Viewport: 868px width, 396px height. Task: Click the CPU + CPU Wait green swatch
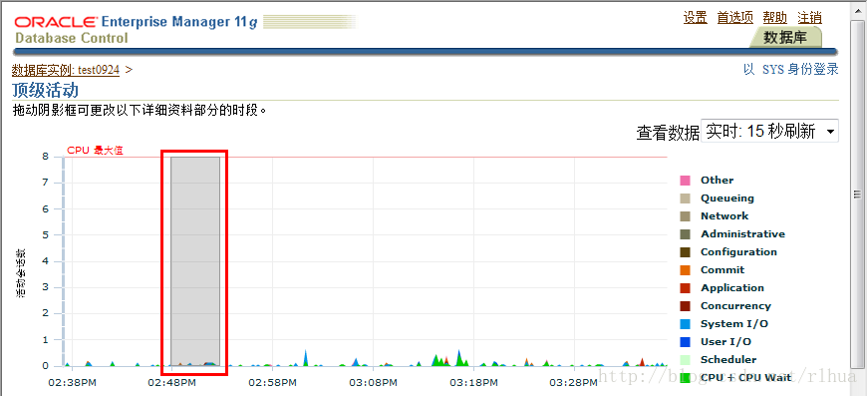click(685, 378)
